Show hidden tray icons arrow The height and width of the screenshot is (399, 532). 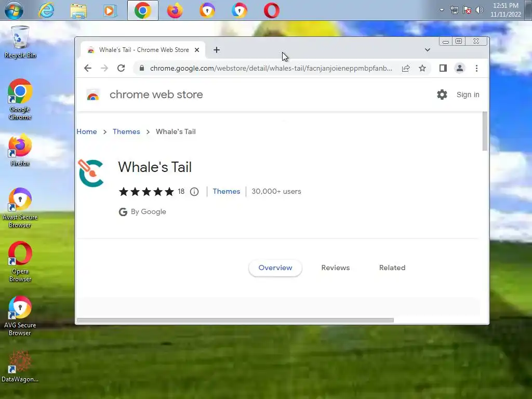point(442,10)
